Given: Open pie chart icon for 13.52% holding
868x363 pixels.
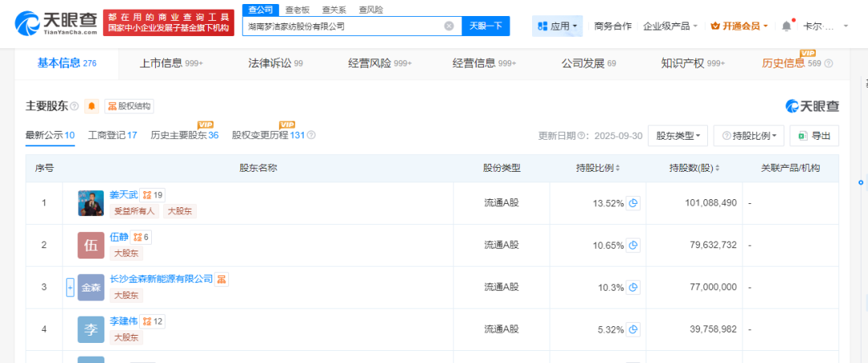Looking at the screenshot, I should click(633, 203).
